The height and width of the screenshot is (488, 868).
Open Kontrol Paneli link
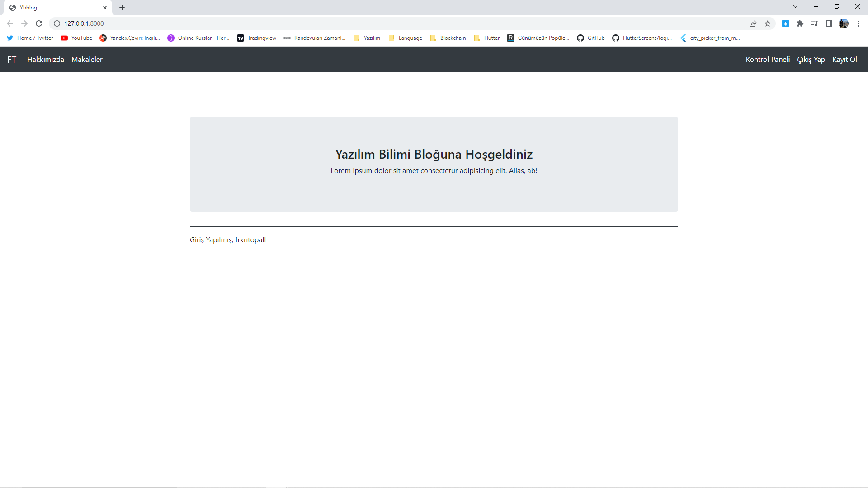[x=768, y=60]
